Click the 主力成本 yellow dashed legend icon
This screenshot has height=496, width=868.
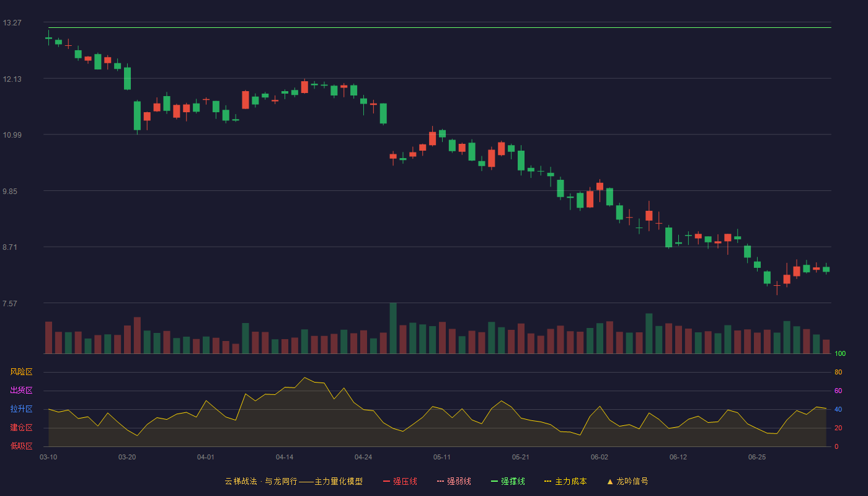point(547,481)
